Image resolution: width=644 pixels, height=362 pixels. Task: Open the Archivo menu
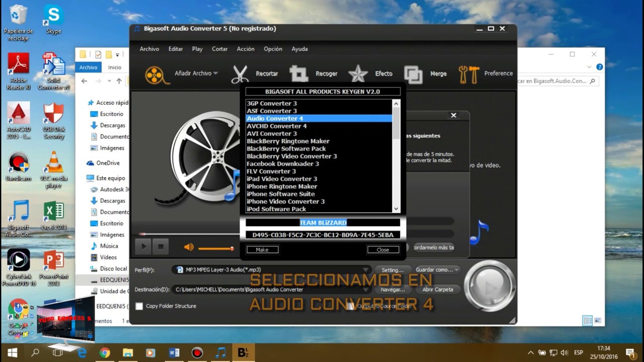pyautogui.click(x=149, y=49)
